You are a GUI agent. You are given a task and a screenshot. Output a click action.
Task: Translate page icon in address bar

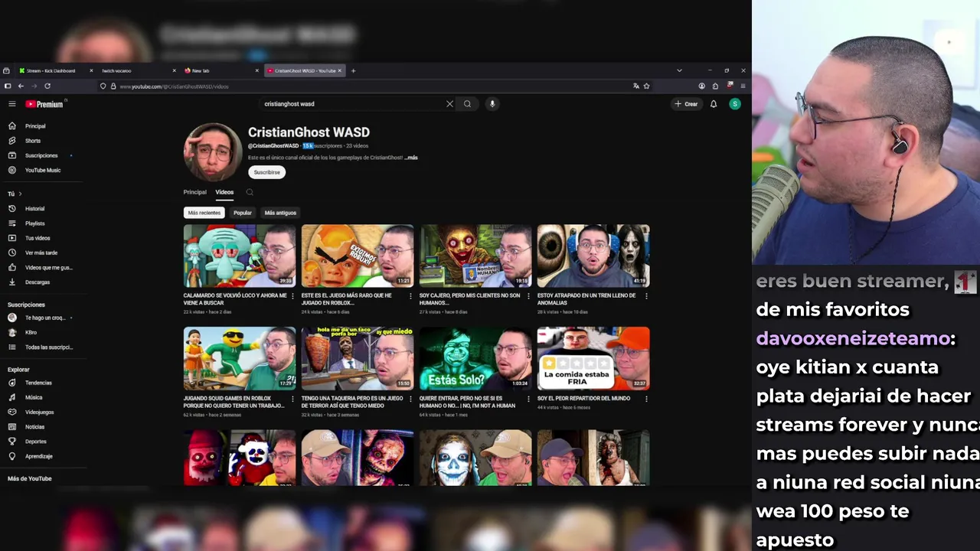click(635, 86)
